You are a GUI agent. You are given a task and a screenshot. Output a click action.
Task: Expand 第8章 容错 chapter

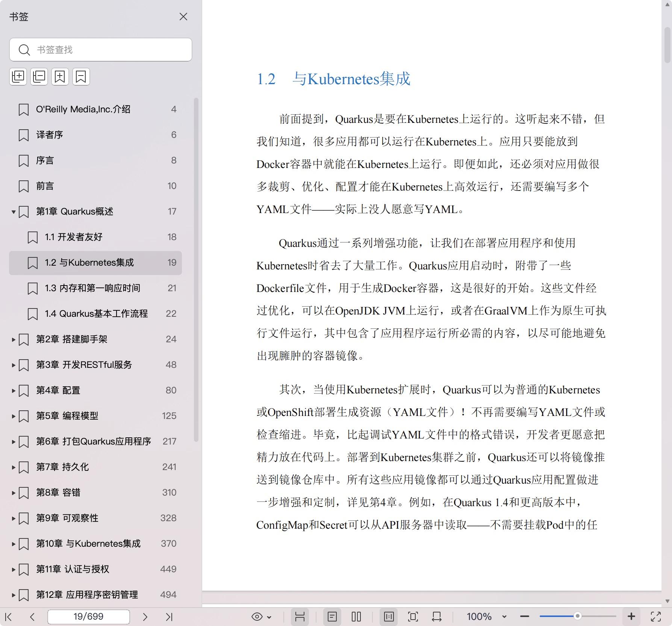pos(14,493)
